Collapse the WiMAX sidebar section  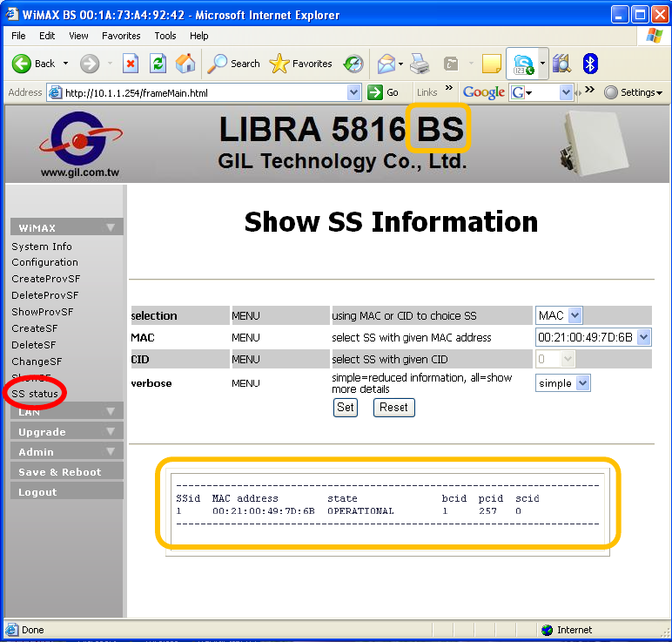[66, 227]
